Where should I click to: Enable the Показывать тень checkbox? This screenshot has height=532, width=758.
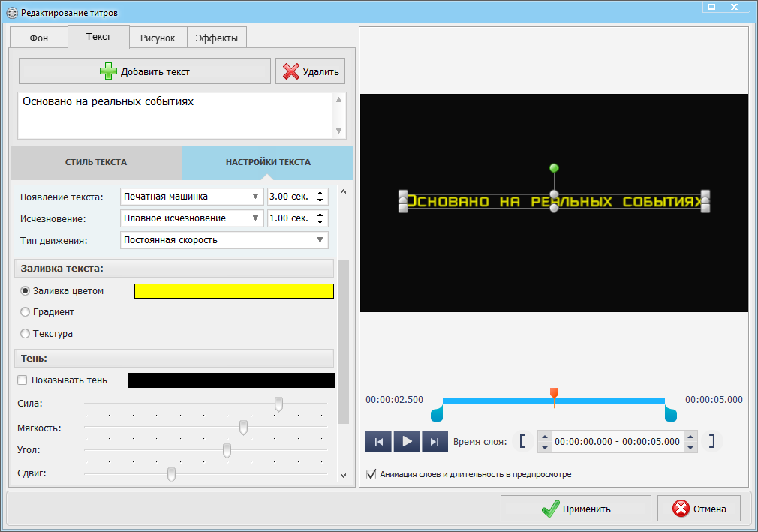[x=23, y=380]
